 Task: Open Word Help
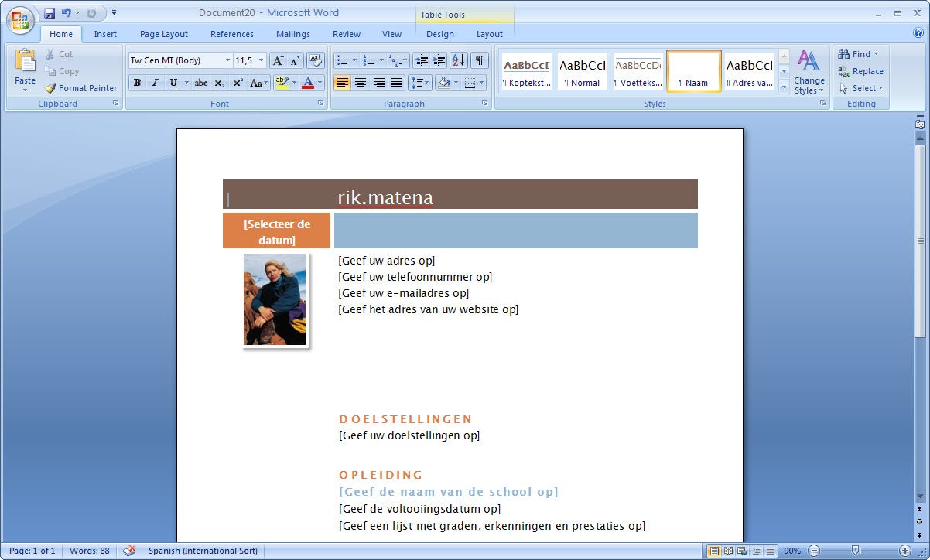(918, 33)
